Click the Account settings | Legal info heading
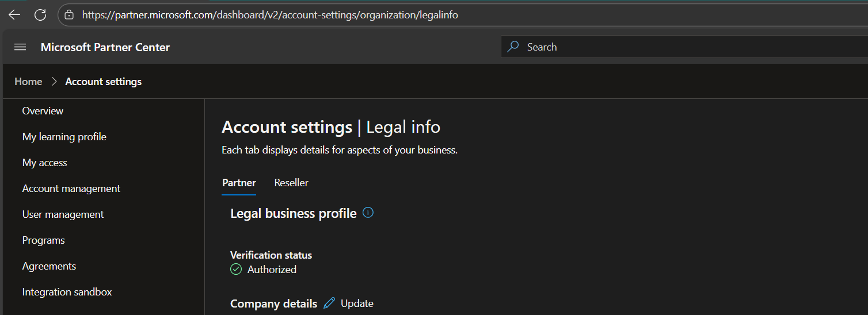This screenshot has height=315, width=868. coord(331,127)
